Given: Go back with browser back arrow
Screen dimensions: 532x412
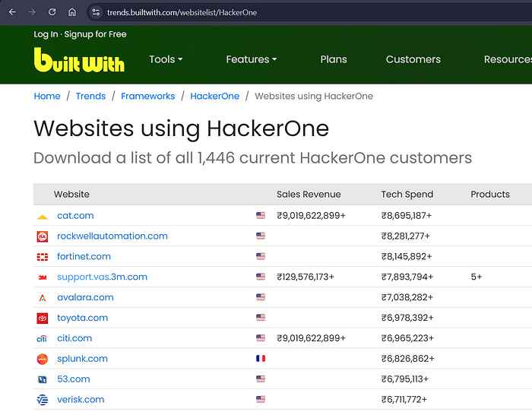Looking at the screenshot, I should tap(12, 12).
